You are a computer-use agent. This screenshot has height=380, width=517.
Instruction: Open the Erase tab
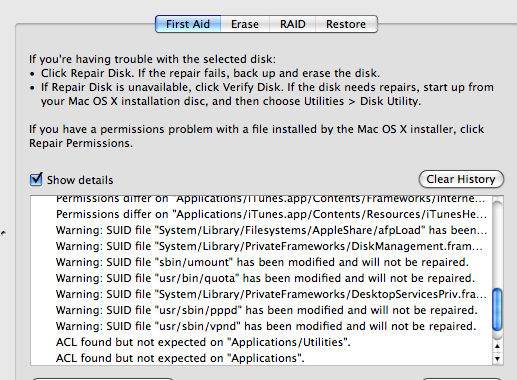(x=245, y=24)
